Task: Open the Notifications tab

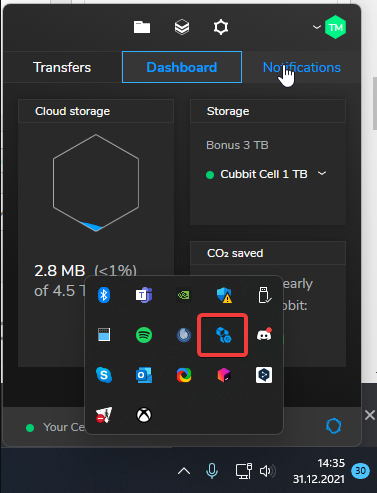Action: (302, 67)
